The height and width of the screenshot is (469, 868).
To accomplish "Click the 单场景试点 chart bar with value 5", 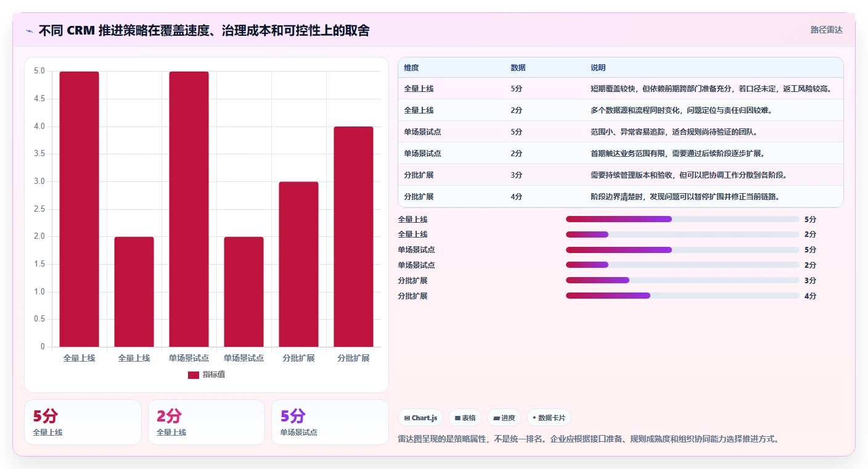I will (x=189, y=209).
